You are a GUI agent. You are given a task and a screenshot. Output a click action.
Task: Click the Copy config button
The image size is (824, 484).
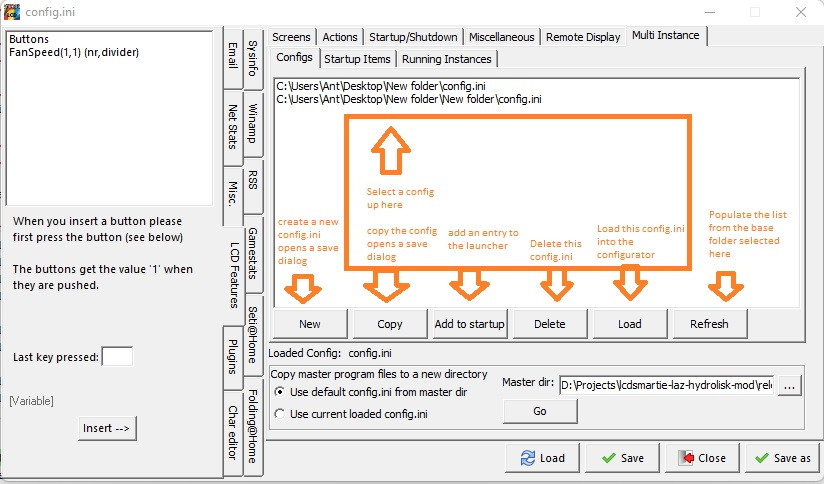390,324
